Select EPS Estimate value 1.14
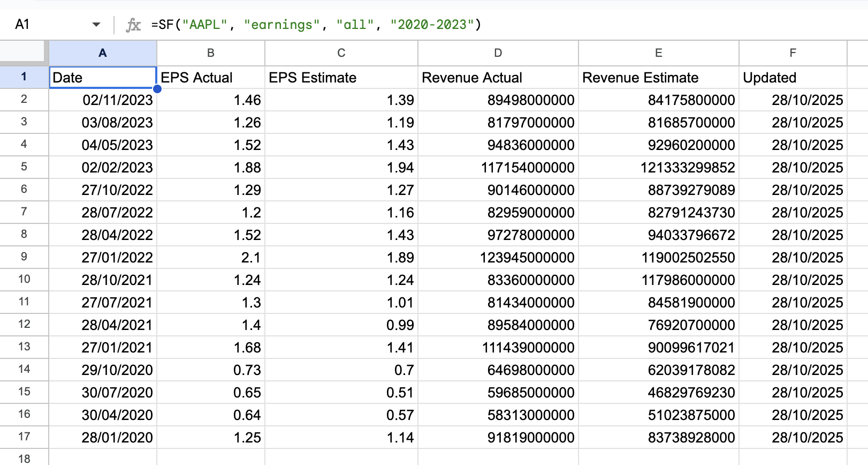The width and height of the screenshot is (868, 465). pyautogui.click(x=341, y=437)
